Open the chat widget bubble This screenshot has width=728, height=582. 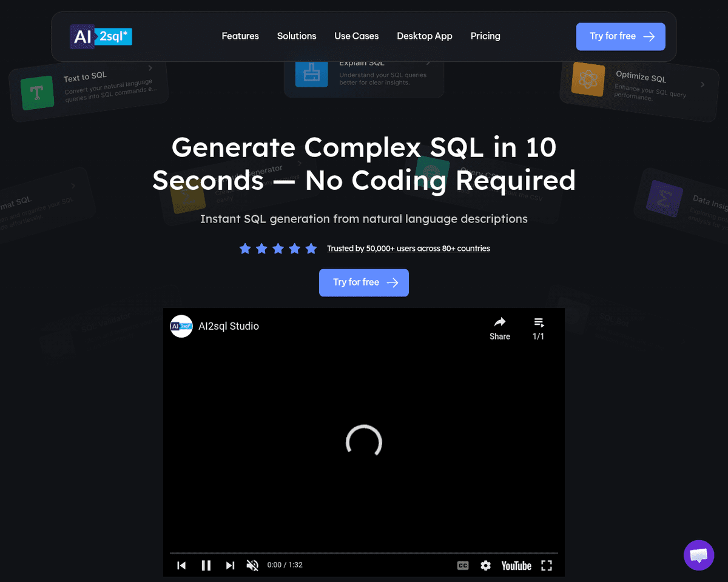(698, 555)
